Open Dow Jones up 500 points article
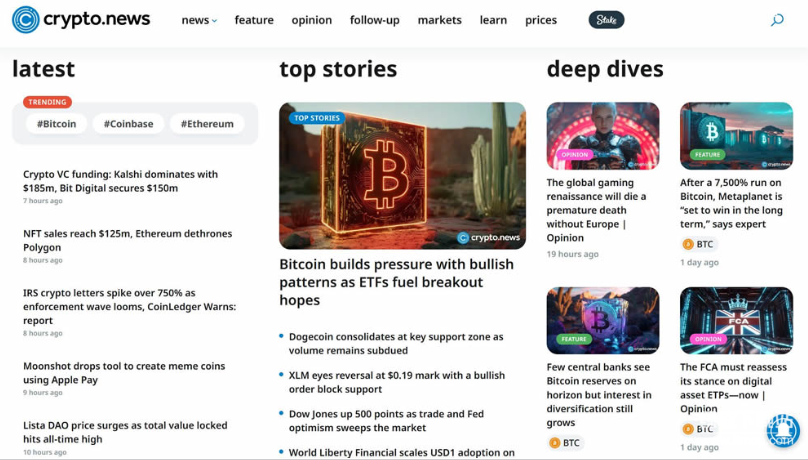Image resolution: width=808 pixels, height=460 pixels. pos(386,420)
